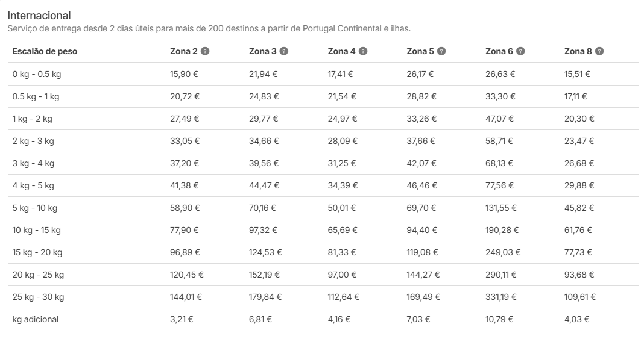This screenshot has height=339, width=644.
Task: Click the Zona 5 help icon
Action: 441,51
